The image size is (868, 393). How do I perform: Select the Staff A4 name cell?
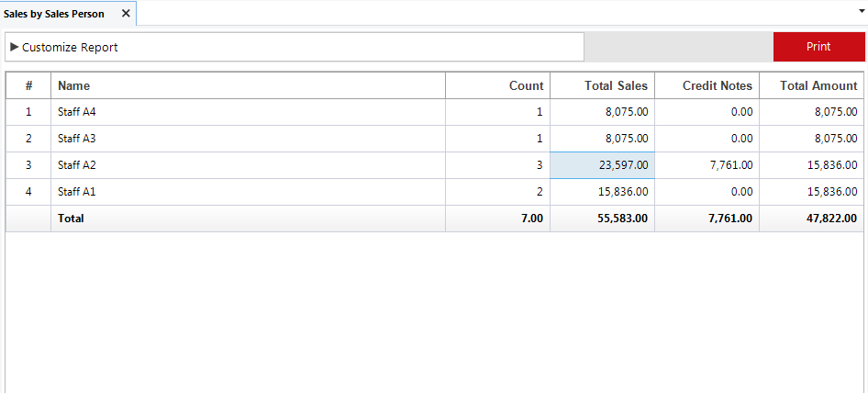pos(248,112)
